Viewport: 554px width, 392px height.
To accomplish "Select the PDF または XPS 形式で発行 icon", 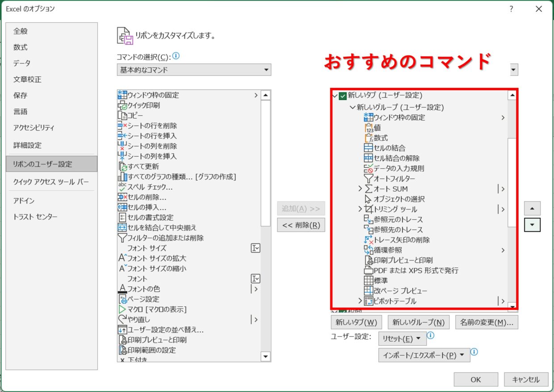I will 369,271.
